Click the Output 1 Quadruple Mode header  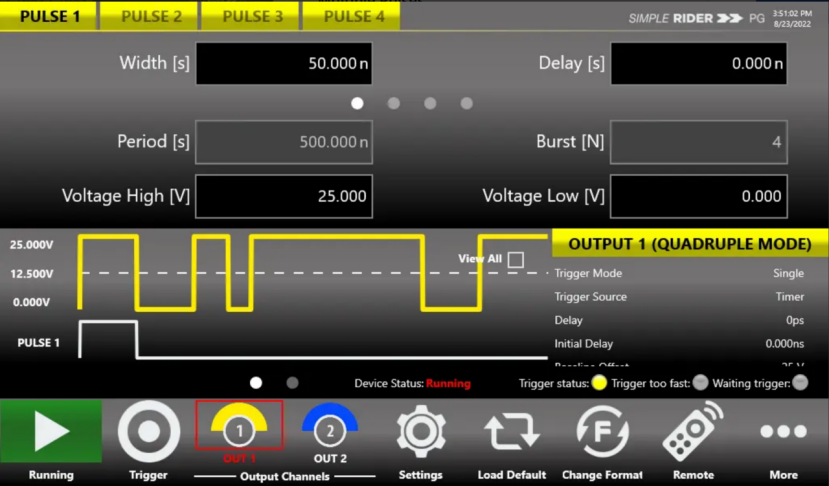coord(689,244)
